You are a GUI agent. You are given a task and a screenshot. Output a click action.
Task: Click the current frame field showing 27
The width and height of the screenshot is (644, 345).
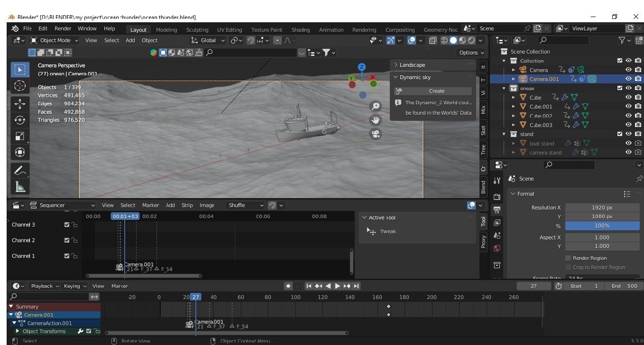tap(534, 286)
